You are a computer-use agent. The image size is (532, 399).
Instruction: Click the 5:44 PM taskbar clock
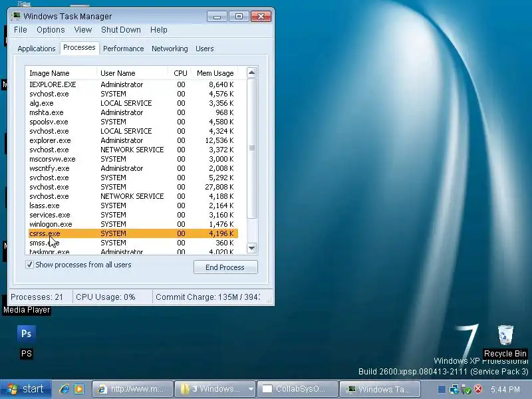pyautogui.click(x=505, y=390)
